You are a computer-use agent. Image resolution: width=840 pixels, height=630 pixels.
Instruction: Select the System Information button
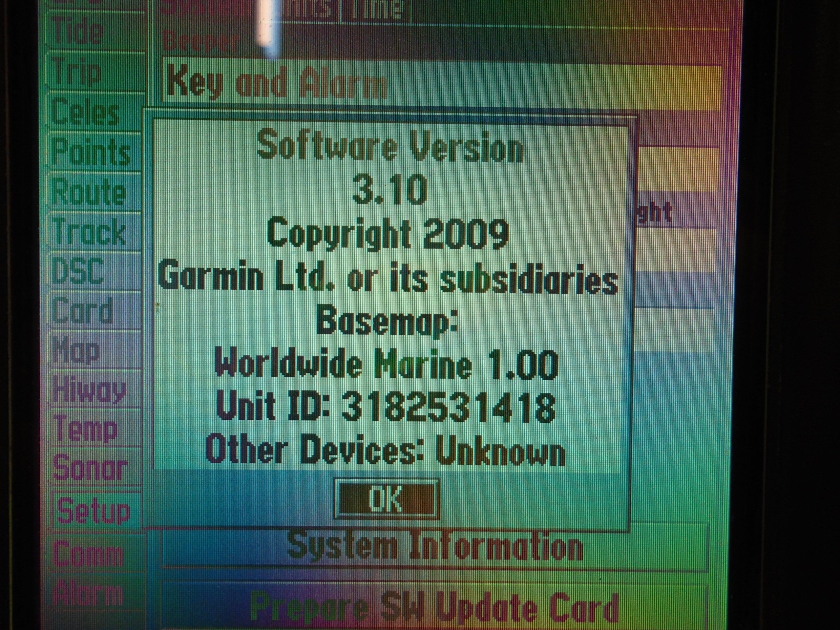(x=435, y=547)
